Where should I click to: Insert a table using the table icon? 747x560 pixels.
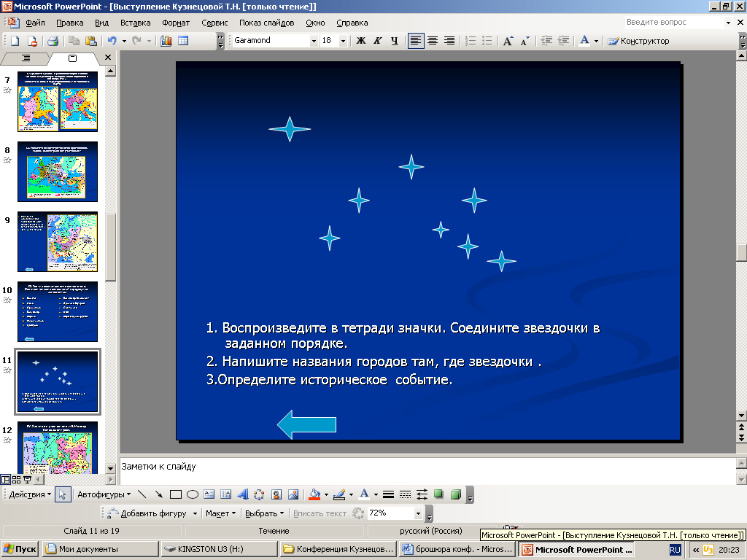coord(183,41)
